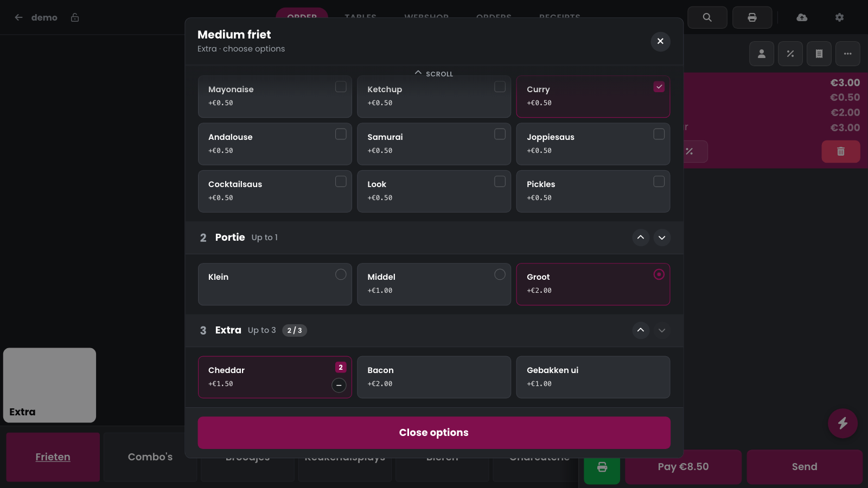Screen dimensions: 868x488
Task: Click the cloud upload icon
Action: (802, 17)
